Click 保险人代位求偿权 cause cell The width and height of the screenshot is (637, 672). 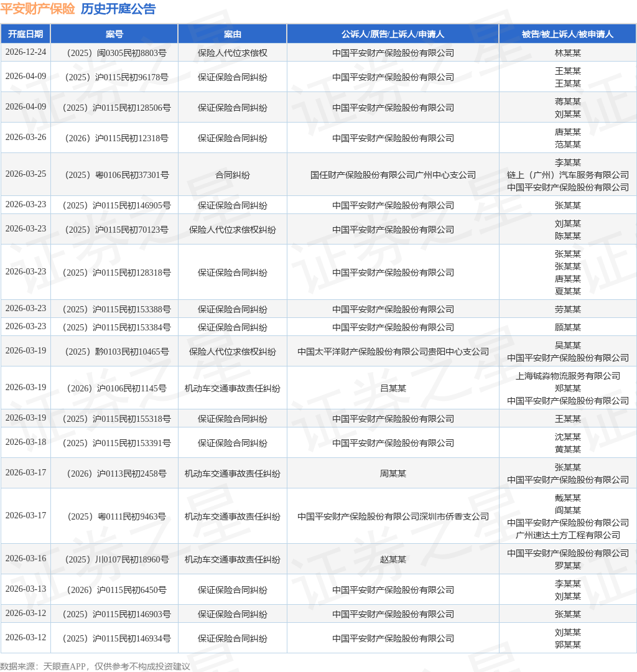click(233, 53)
